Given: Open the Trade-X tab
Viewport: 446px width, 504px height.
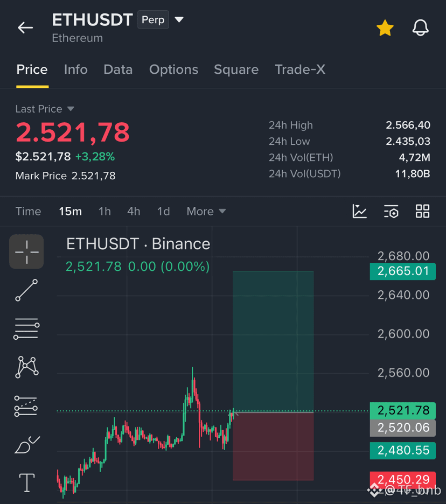Looking at the screenshot, I should click(x=300, y=69).
